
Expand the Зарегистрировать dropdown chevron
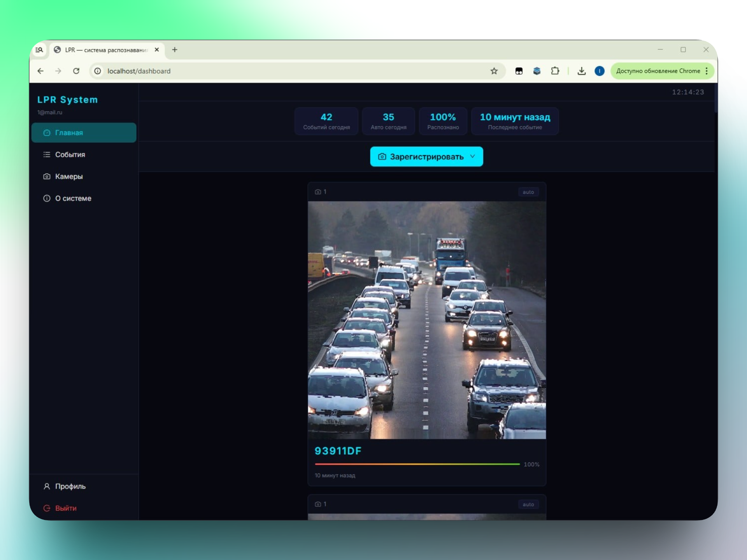click(x=472, y=156)
